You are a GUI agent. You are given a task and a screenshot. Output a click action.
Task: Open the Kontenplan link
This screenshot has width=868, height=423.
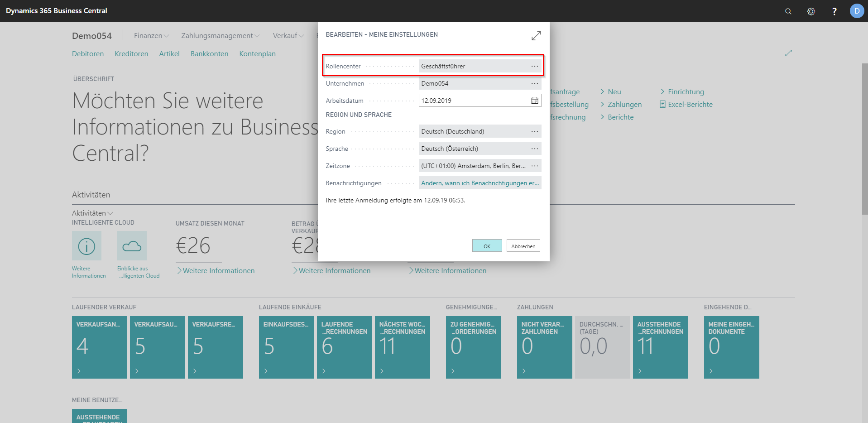[x=257, y=53]
